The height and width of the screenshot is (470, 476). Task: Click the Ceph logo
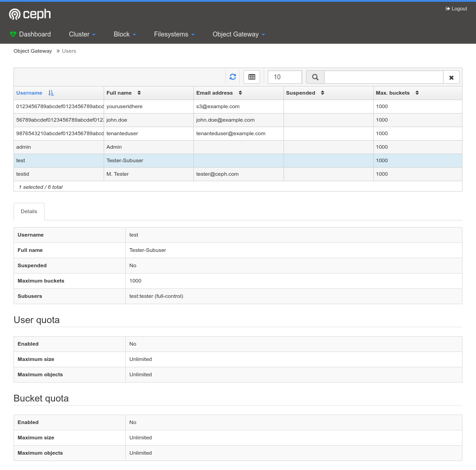30,14
